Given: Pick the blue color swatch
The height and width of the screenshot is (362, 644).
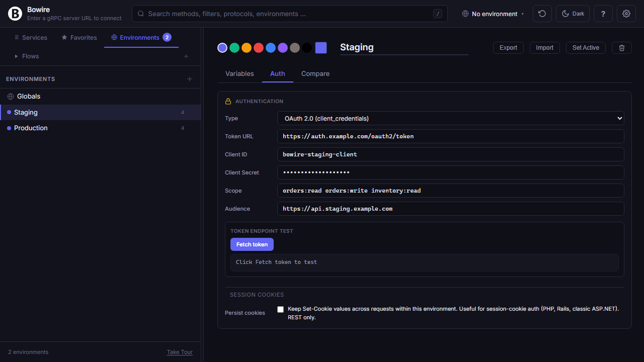Looking at the screenshot, I should pyautogui.click(x=271, y=48).
